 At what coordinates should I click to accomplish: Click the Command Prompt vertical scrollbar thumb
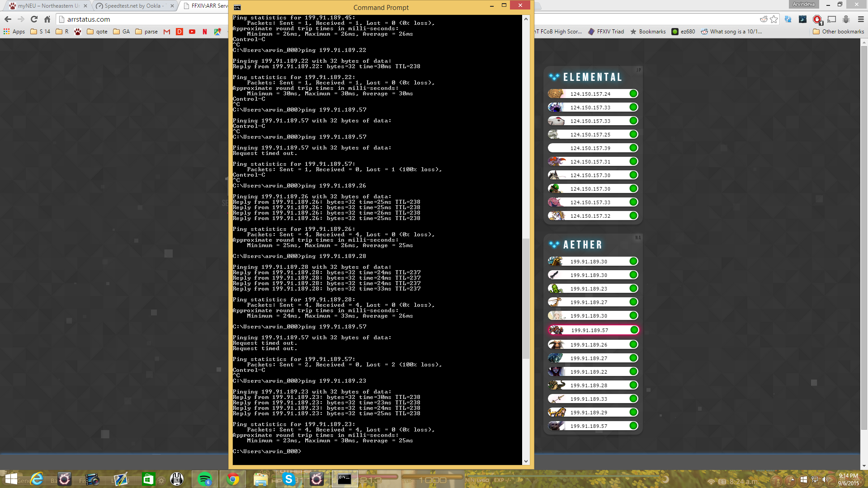click(x=526, y=298)
